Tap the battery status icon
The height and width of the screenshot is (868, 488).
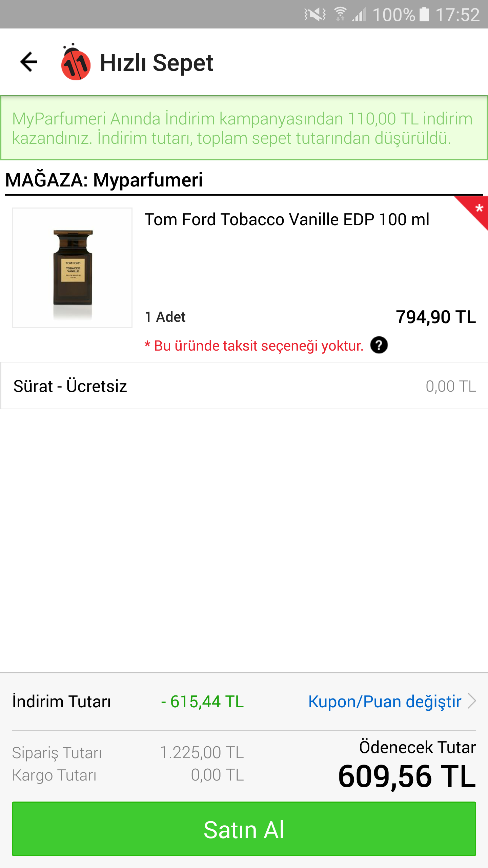coord(424,15)
